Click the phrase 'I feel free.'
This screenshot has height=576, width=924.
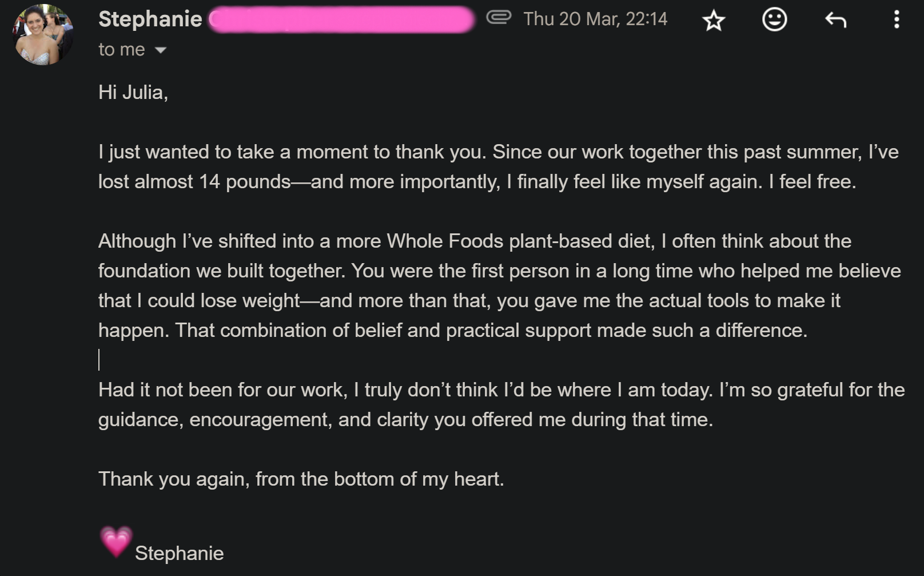click(812, 182)
